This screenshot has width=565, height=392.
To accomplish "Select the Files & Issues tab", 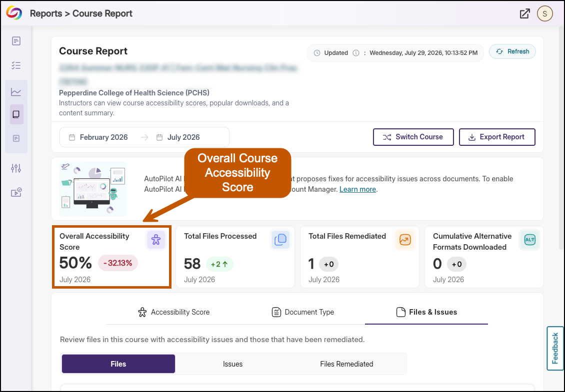I will [426, 312].
